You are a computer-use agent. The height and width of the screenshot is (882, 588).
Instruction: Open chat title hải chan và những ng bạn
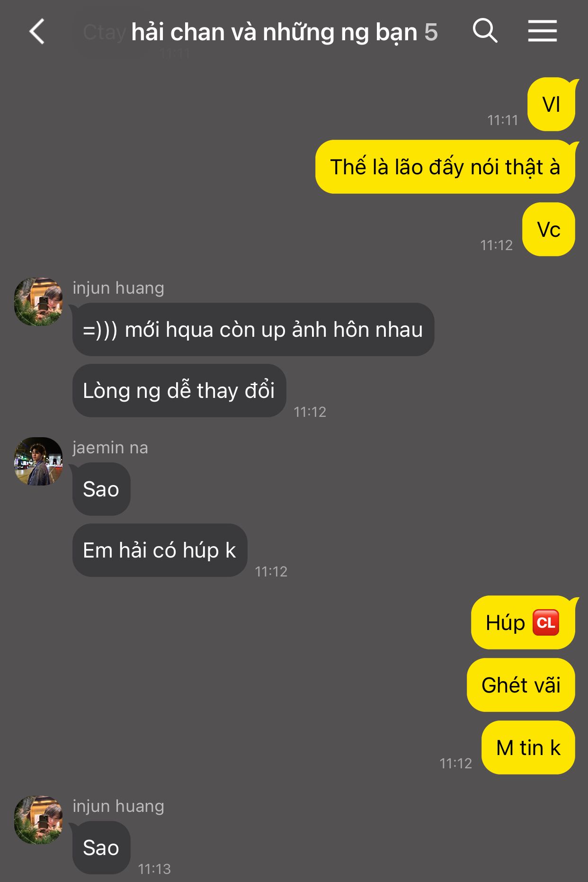point(274,32)
